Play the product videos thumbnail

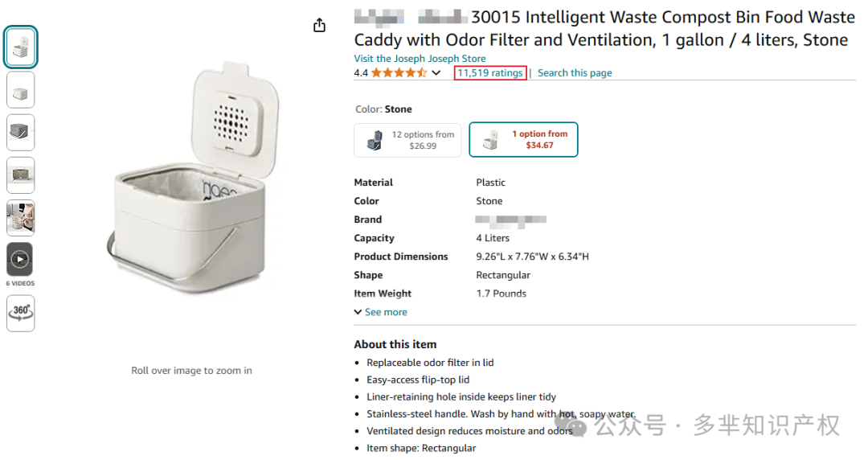(x=21, y=260)
